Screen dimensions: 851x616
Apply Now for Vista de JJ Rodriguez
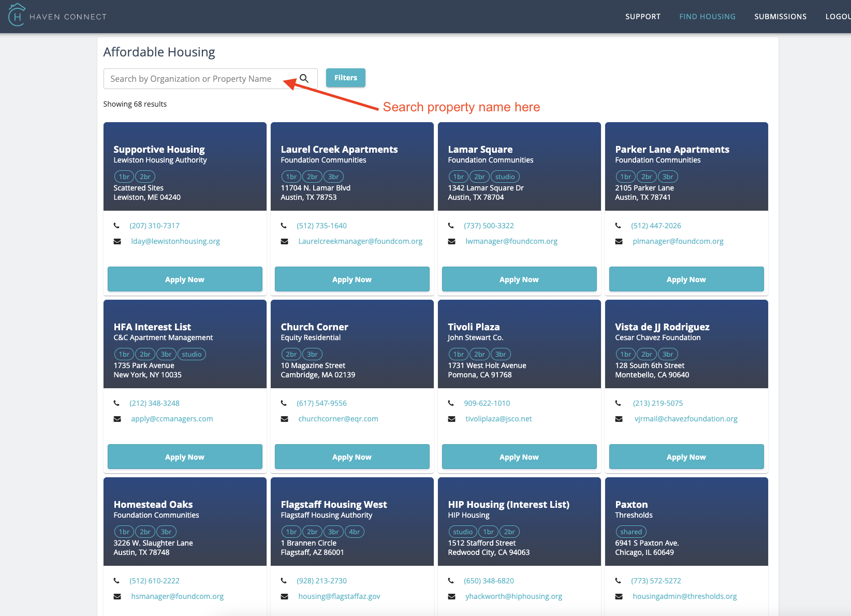pos(686,457)
